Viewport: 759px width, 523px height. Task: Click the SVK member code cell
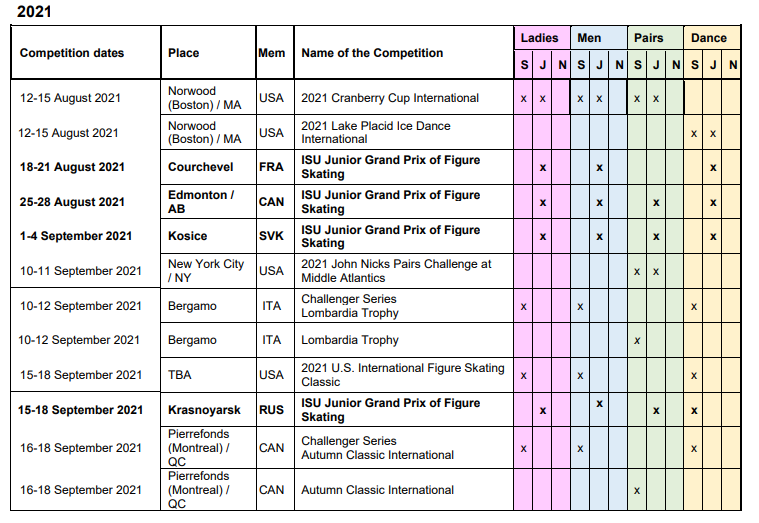271,236
